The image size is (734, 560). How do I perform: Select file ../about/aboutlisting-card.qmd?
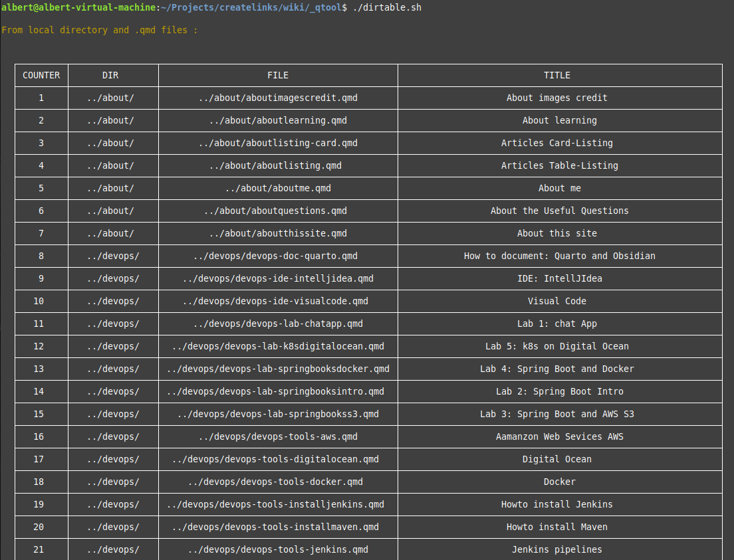tap(278, 143)
